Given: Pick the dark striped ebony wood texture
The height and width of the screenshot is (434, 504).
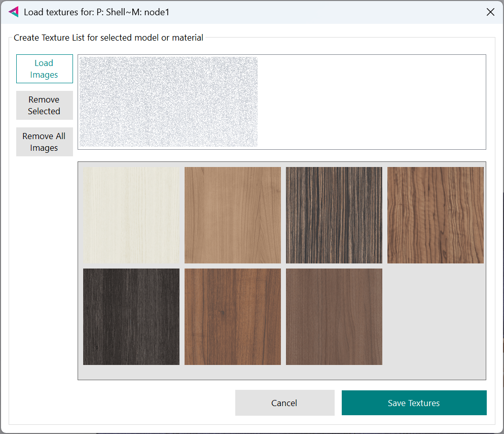Looking at the screenshot, I should [x=334, y=215].
